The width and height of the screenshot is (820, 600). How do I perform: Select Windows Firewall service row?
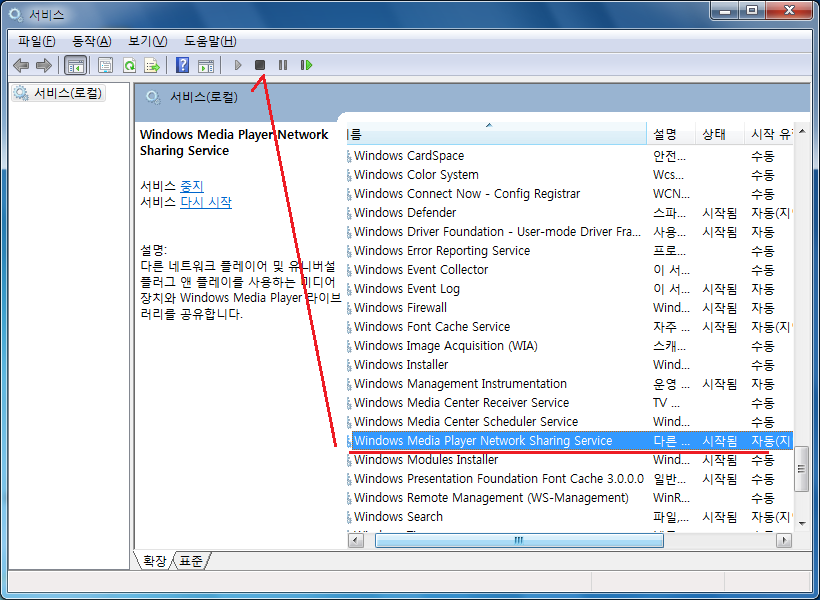[x=570, y=308]
